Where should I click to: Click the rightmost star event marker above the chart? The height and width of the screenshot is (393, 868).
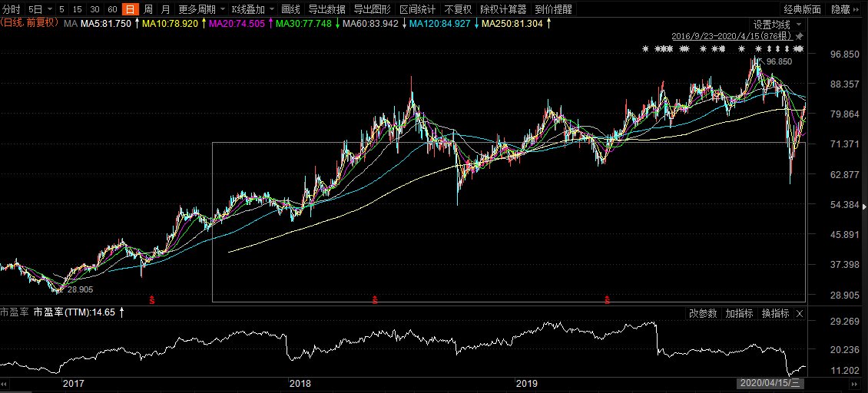click(800, 49)
